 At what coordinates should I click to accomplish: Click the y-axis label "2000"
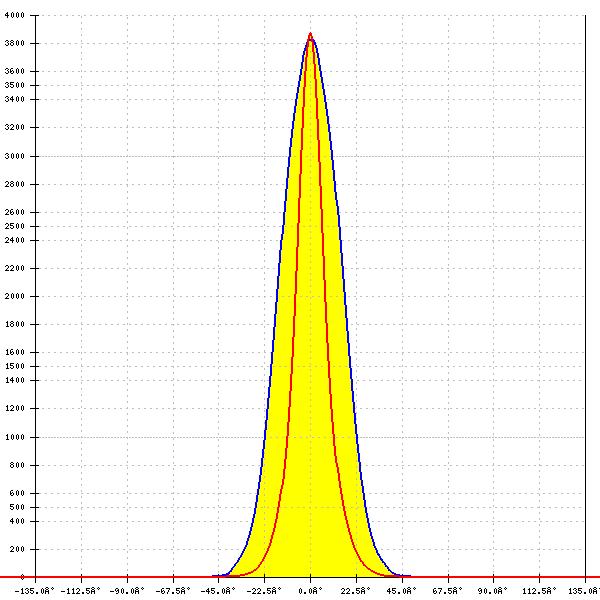[15, 296]
